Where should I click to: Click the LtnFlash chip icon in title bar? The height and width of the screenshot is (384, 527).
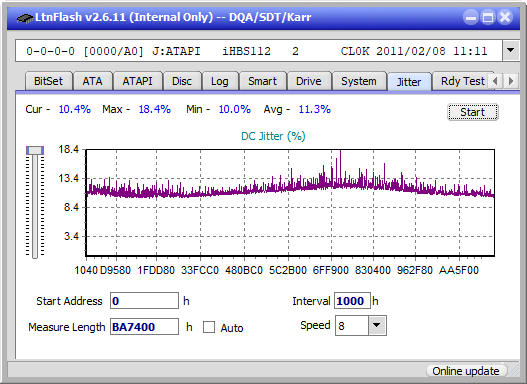[24, 17]
